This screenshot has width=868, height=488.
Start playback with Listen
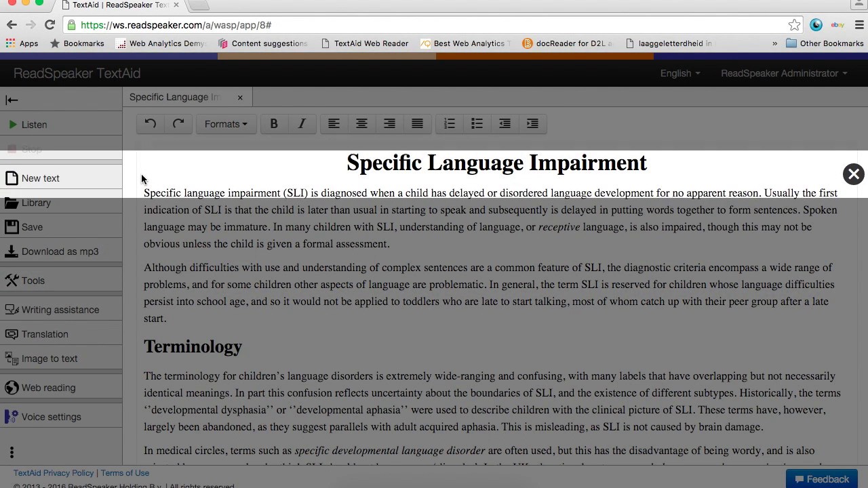[61, 125]
